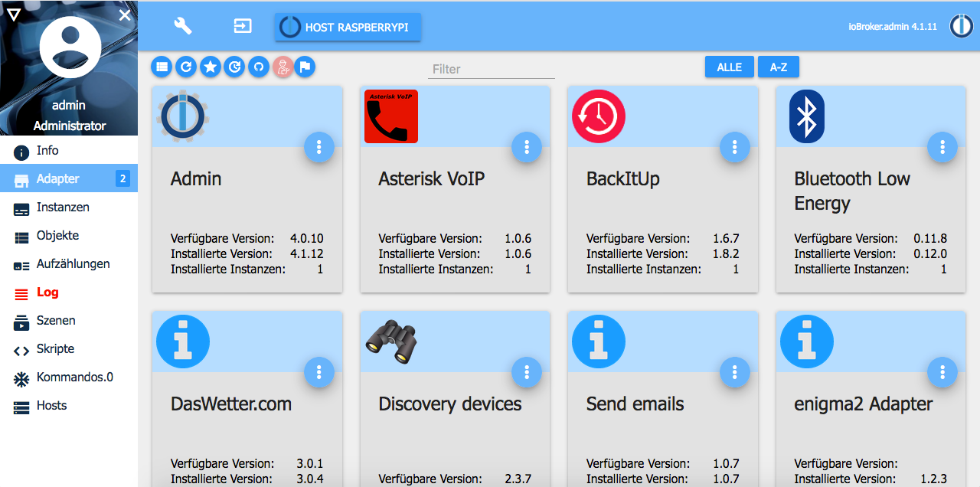Click the Bluetooth logo icon
This screenshot has width=980, height=487.
[x=807, y=116]
